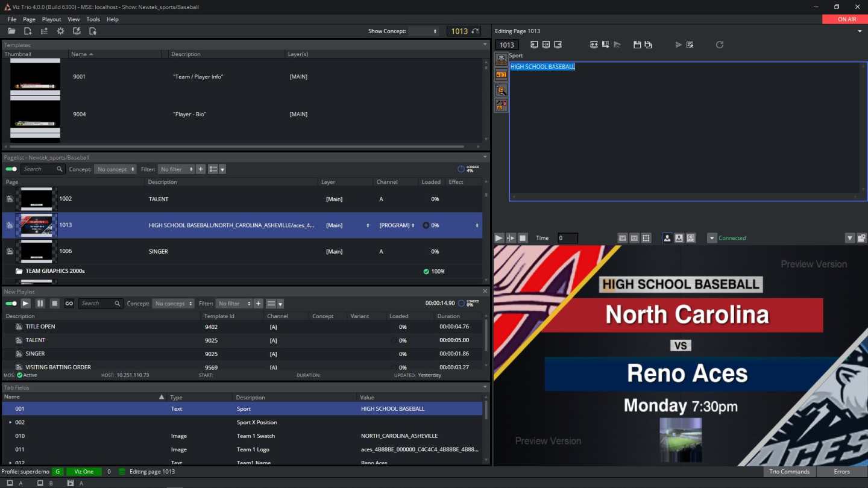Click the Errors button in status bar
The image size is (868, 488).
point(841,471)
